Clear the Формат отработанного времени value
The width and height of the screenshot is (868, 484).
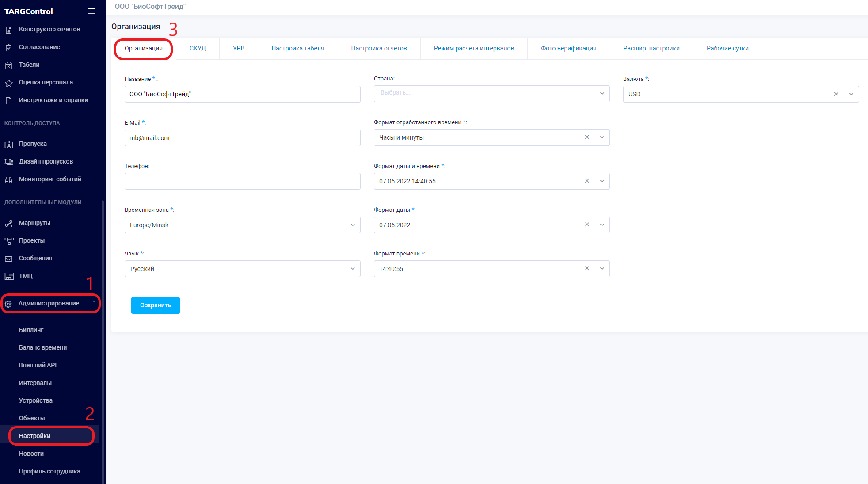[x=587, y=137]
